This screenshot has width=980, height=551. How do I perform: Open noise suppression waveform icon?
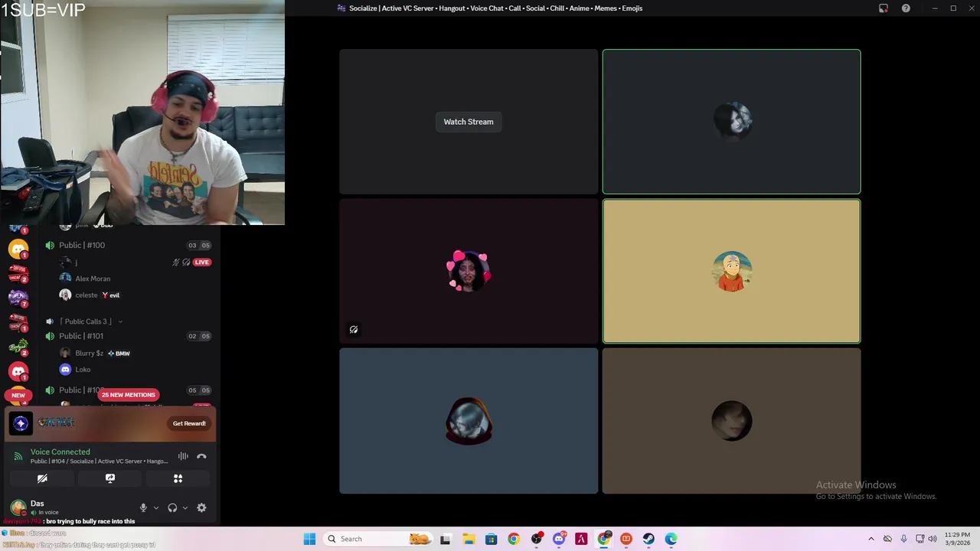(183, 456)
